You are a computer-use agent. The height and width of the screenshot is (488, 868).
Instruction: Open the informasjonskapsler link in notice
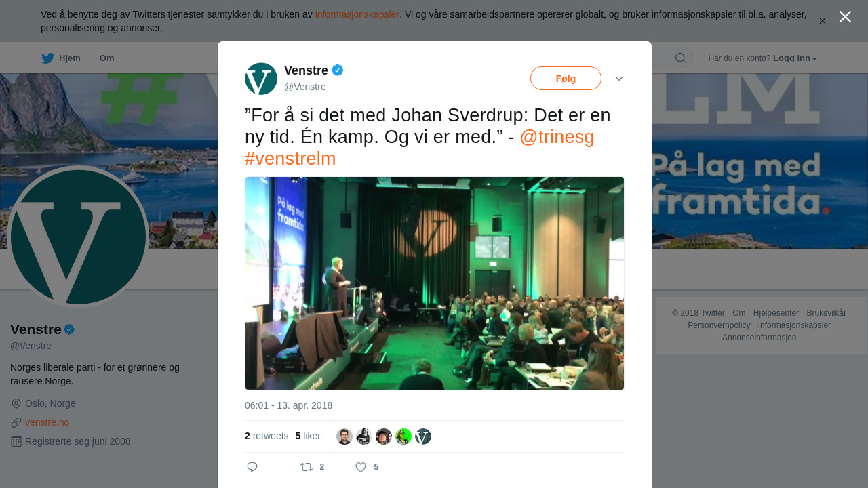[x=357, y=14]
